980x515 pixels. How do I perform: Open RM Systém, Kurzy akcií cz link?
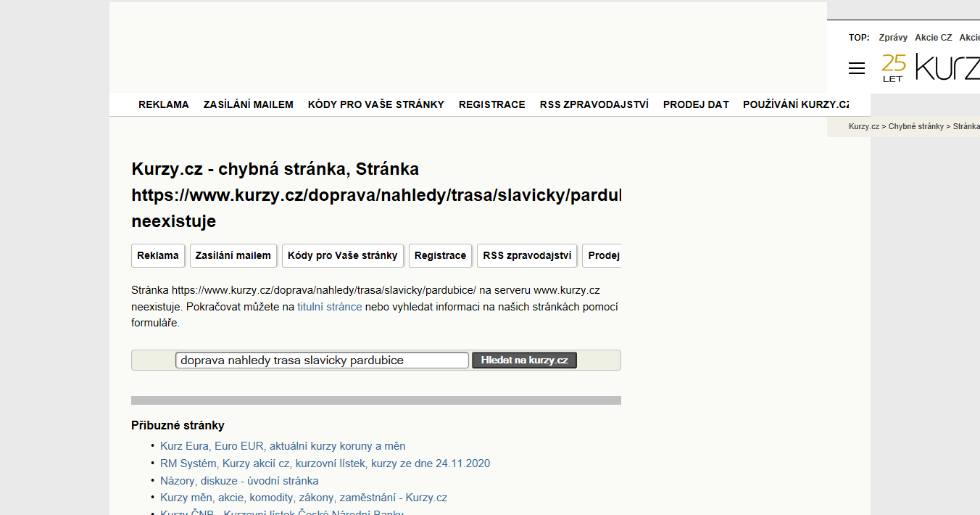tap(325, 463)
